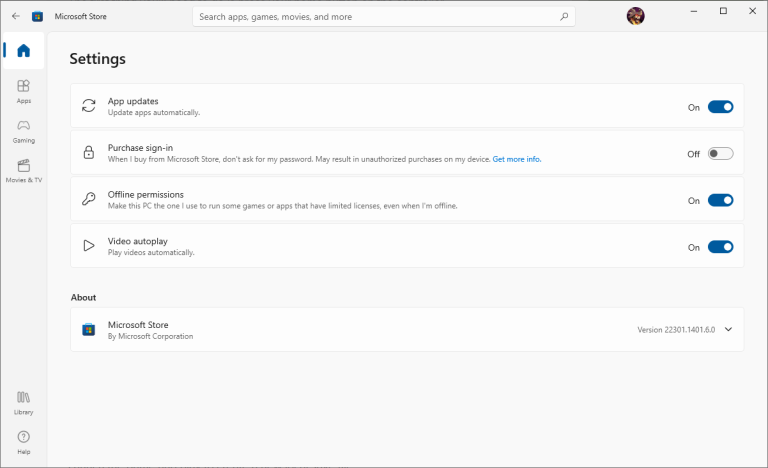768x468 pixels.
Task: Minimize the Microsoft Store window
Action: tap(694, 11)
